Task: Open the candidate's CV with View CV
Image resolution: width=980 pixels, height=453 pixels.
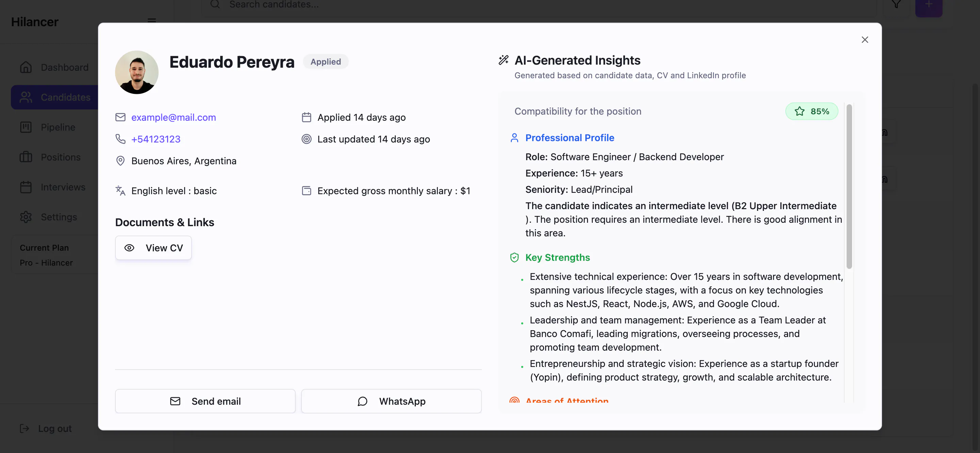Action: pos(153,248)
